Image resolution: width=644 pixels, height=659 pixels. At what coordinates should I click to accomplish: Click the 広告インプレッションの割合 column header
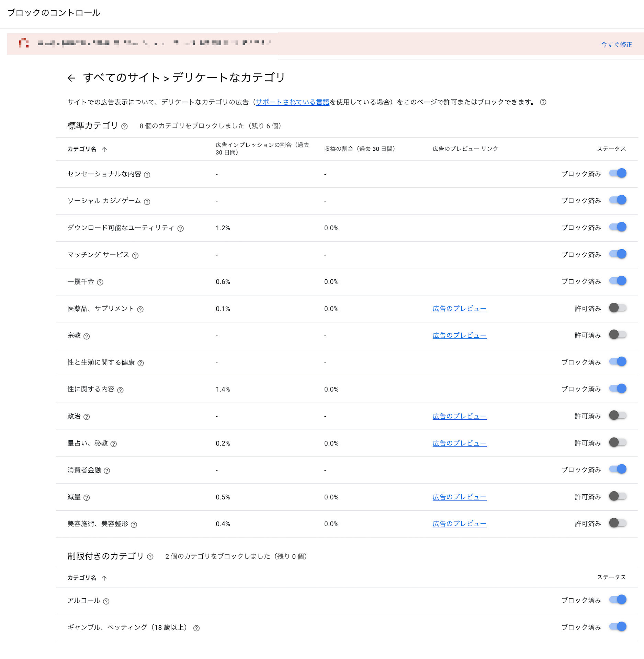tap(262, 149)
